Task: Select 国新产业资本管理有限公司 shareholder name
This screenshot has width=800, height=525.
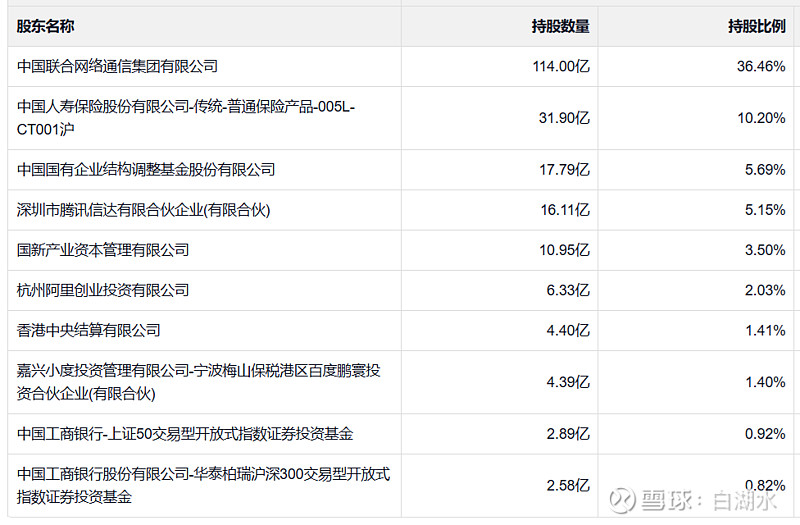Action: pyautogui.click(x=103, y=250)
